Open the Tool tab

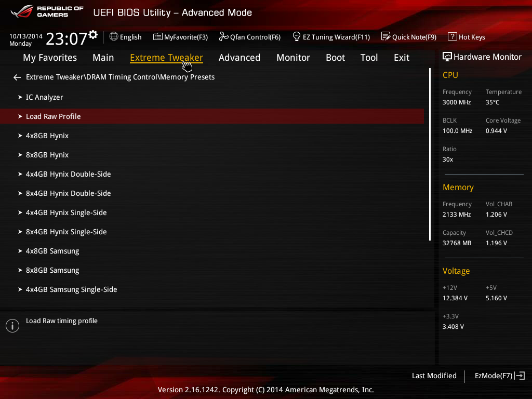(x=369, y=58)
